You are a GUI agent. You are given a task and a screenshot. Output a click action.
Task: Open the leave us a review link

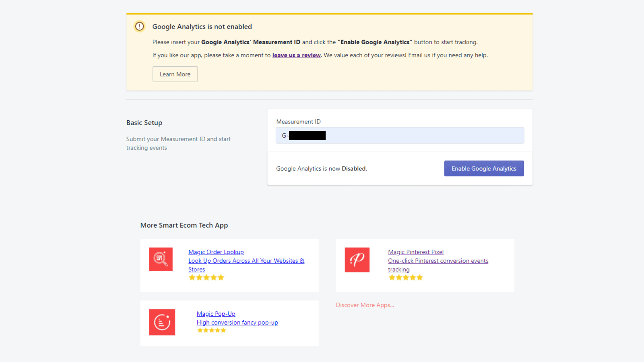pos(296,55)
